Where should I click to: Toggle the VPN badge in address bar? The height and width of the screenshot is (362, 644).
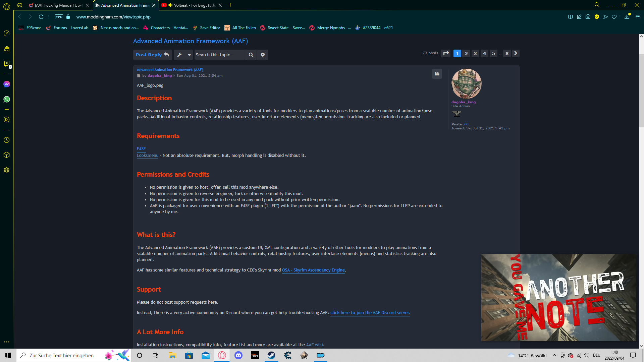point(59,17)
